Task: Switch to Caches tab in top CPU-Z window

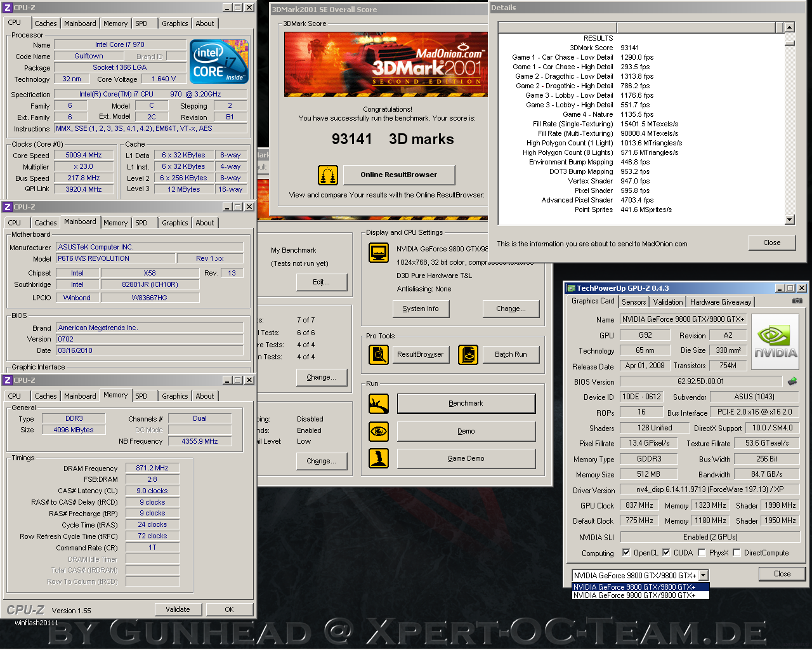Action: coord(46,23)
